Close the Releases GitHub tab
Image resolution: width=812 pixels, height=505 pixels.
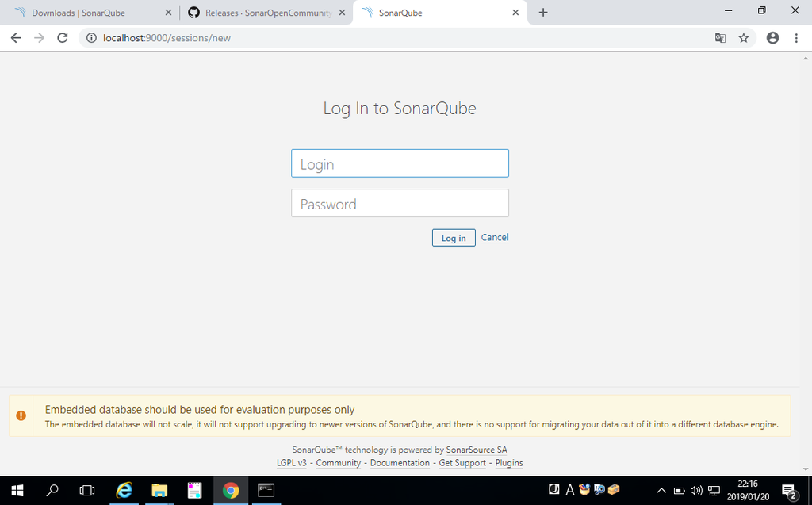coord(342,13)
